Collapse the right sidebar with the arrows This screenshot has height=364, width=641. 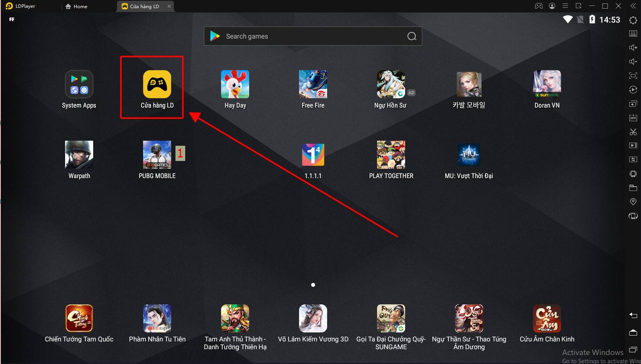click(633, 6)
